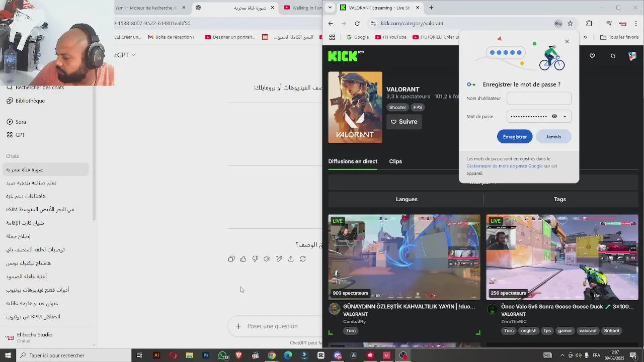Click the thumbs-up icon under the ChatGPT answer
644x362 pixels.
click(244, 259)
